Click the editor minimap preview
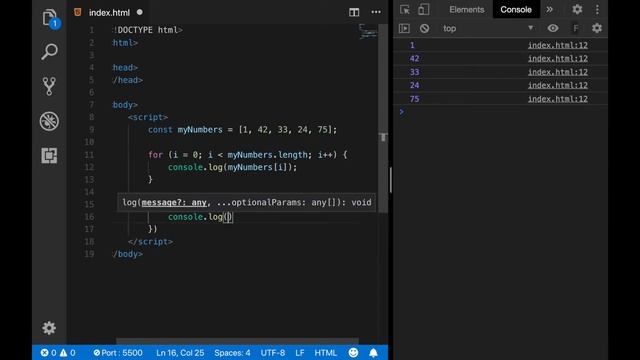The height and width of the screenshot is (360, 640). coord(368,31)
